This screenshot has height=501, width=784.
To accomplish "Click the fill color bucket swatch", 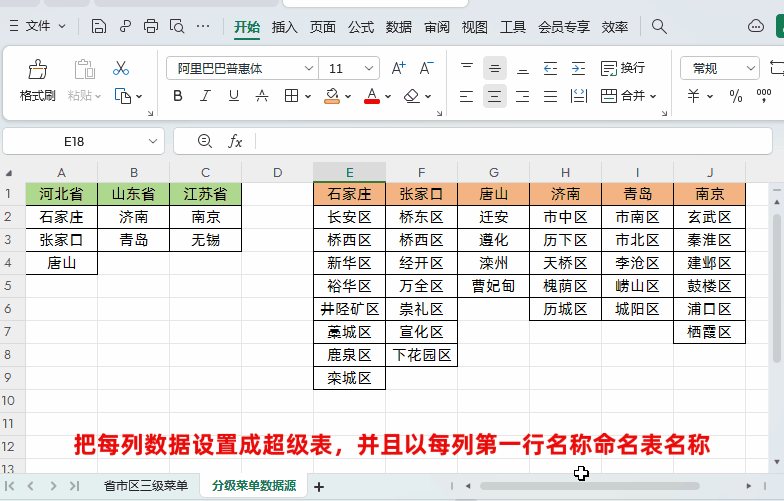I will point(332,96).
